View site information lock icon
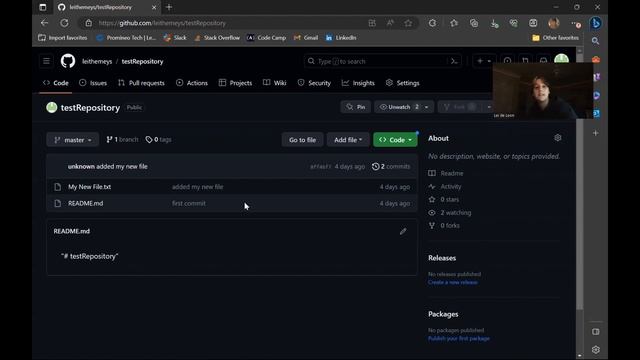The height and width of the screenshot is (360, 640). (89, 23)
